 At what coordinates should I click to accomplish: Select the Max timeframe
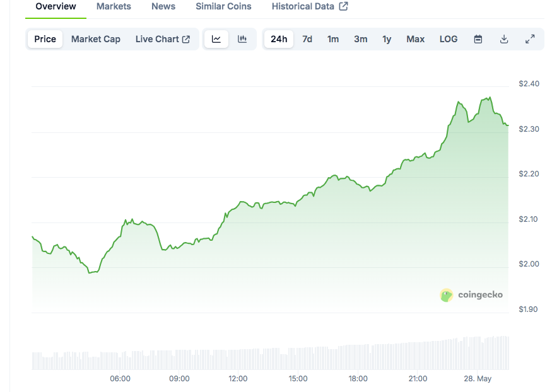click(x=415, y=39)
